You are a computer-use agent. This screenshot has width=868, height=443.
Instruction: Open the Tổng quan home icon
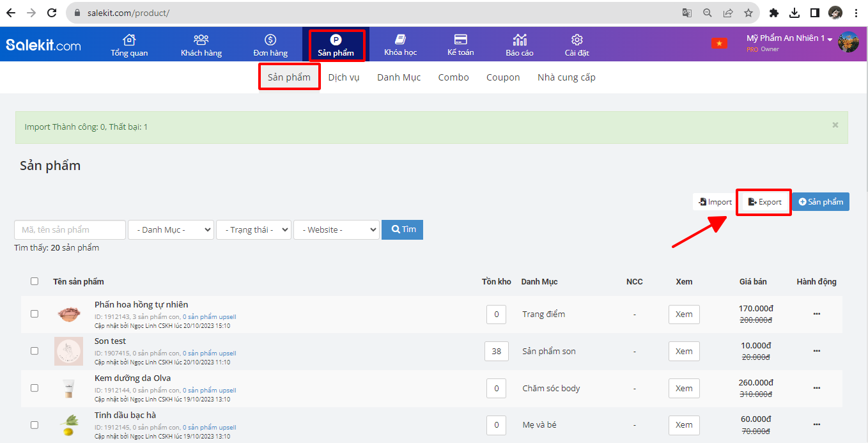coord(129,40)
